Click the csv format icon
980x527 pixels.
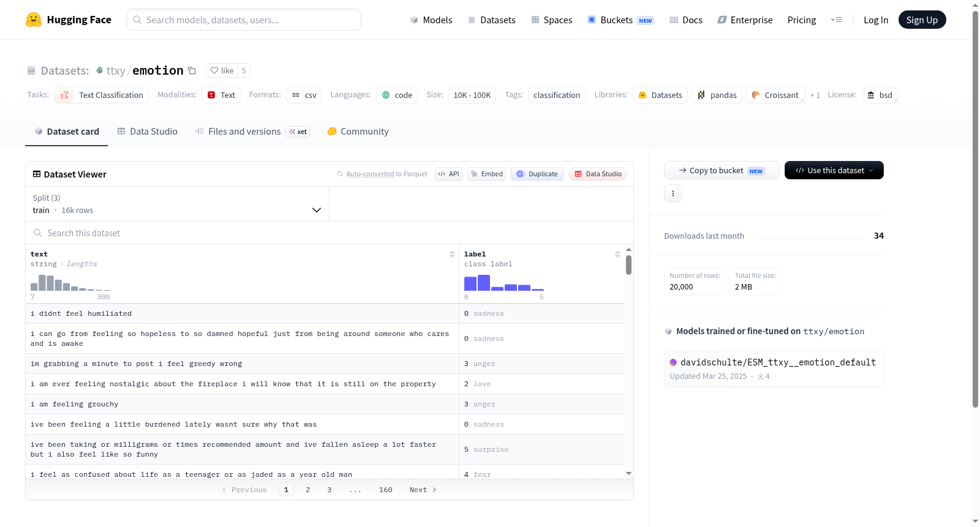pos(296,95)
